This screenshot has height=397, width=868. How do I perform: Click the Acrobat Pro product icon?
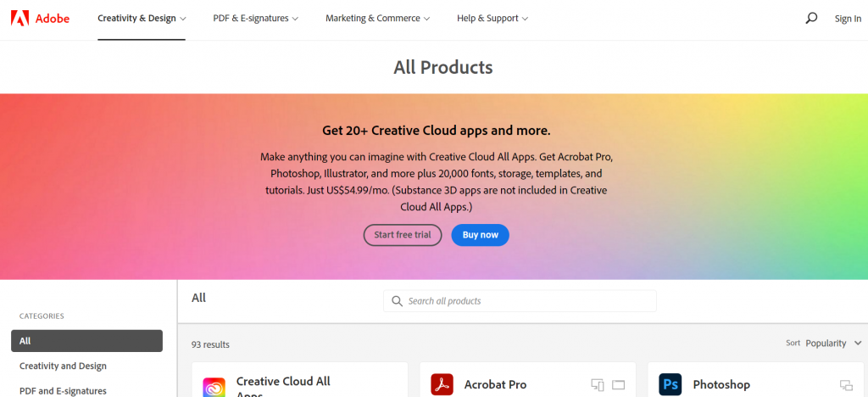click(x=442, y=384)
